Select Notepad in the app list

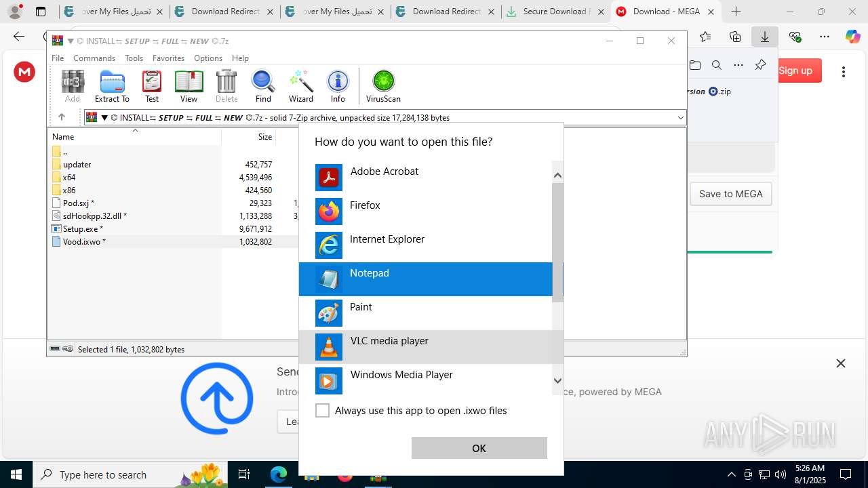[425, 279]
